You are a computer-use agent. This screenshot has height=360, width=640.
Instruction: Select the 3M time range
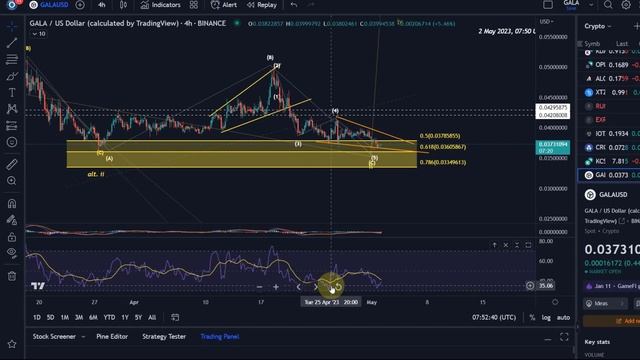pos(79,317)
